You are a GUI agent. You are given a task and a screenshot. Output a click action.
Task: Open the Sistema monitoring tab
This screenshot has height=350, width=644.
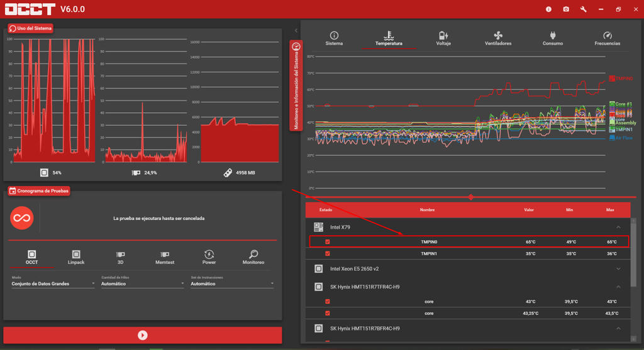[334, 38]
